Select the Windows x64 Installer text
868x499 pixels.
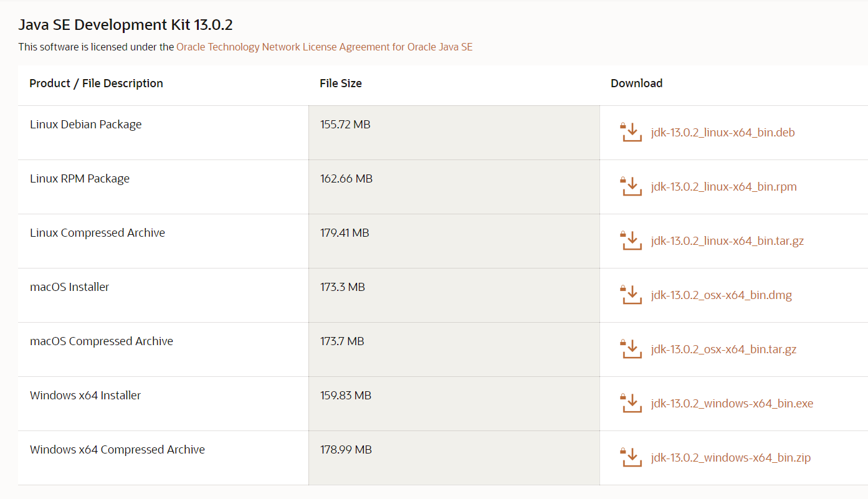pyautogui.click(x=85, y=396)
